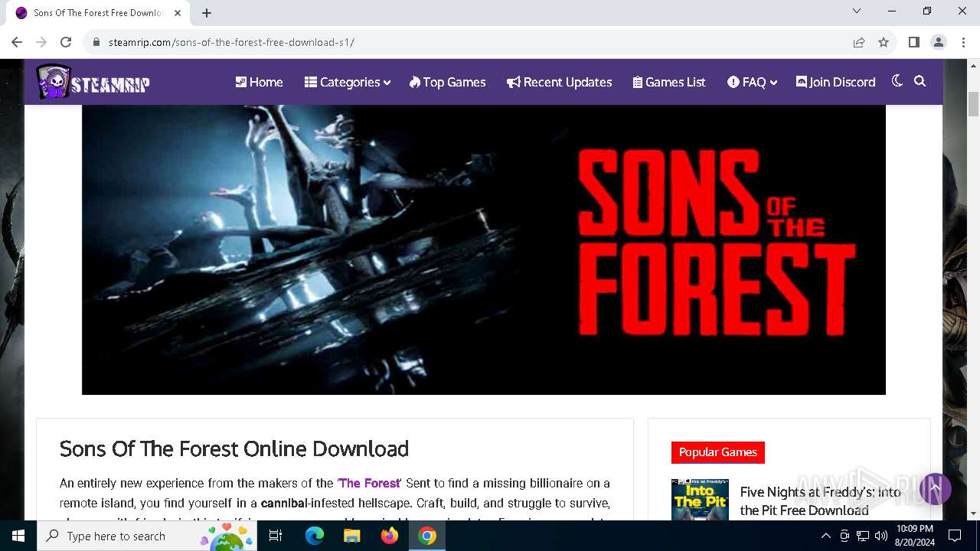Focus the address bar URL
The image size is (980, 551).
pyautogui.click(x=231, y=42)
